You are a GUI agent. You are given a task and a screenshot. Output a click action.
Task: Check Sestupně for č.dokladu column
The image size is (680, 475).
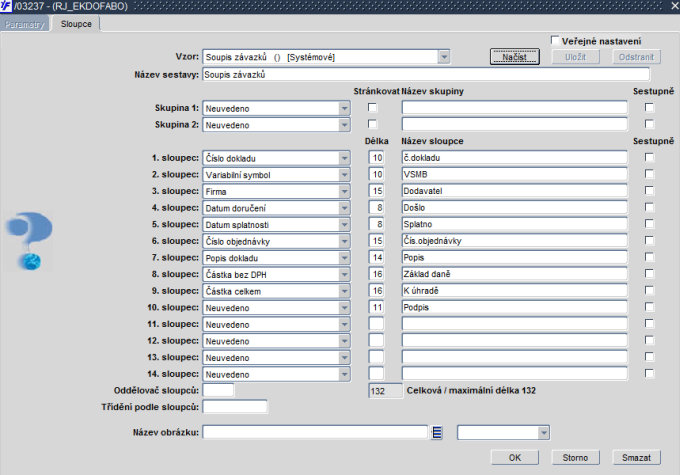(649, 157)
